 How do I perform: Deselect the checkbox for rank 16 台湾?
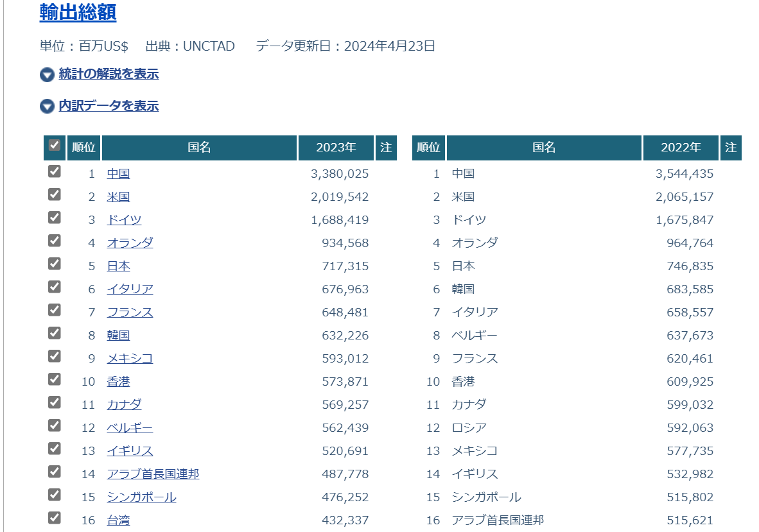(55, 518)
